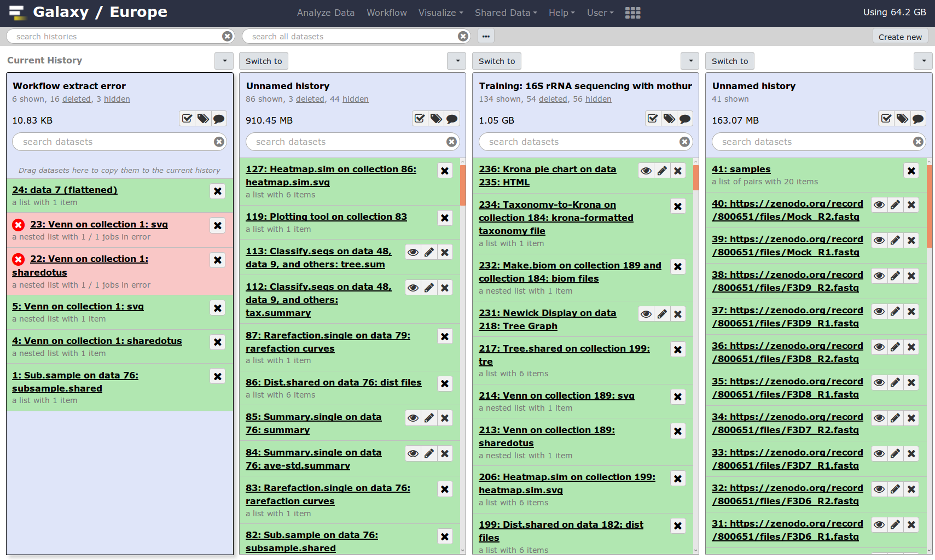Delete dataset 231 Newick Display Tree Graph
This screenshot has height=560, width=935.
678,314
